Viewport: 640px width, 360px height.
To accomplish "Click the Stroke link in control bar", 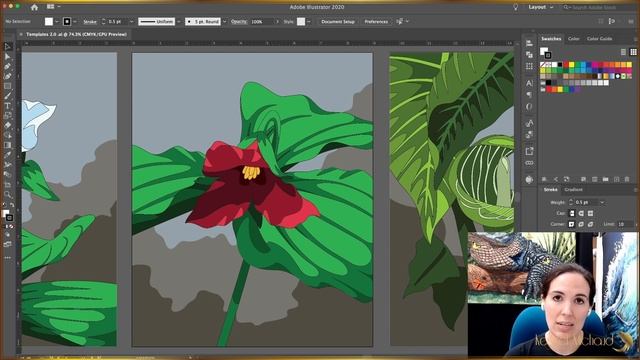I will coord(90,22).
